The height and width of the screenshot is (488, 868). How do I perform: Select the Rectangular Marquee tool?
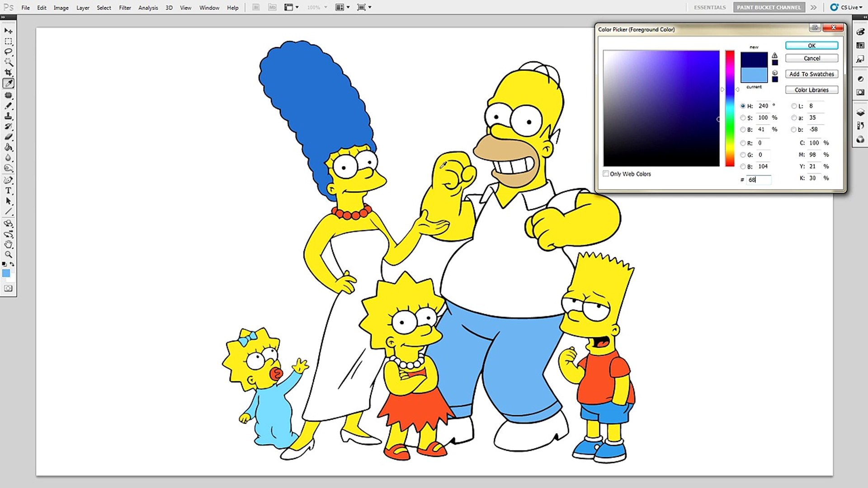8,41
